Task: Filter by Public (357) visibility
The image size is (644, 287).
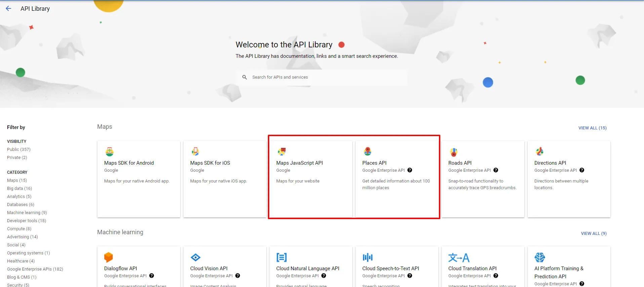Action: point(19,150)
